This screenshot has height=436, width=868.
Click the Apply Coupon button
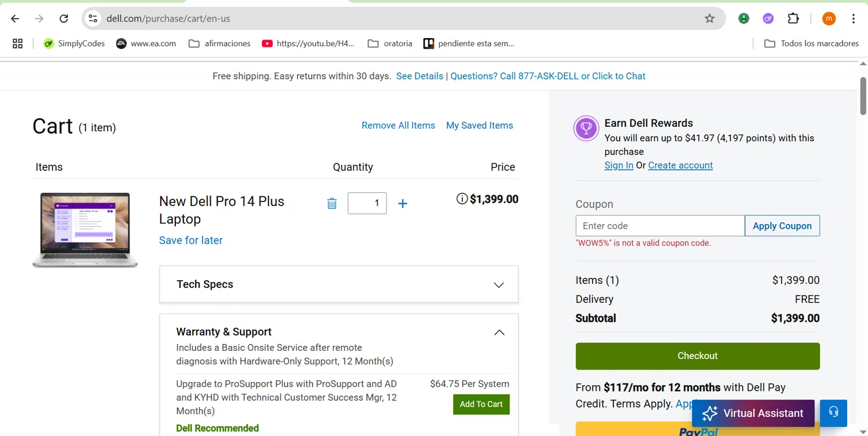(x=782, y=226)
